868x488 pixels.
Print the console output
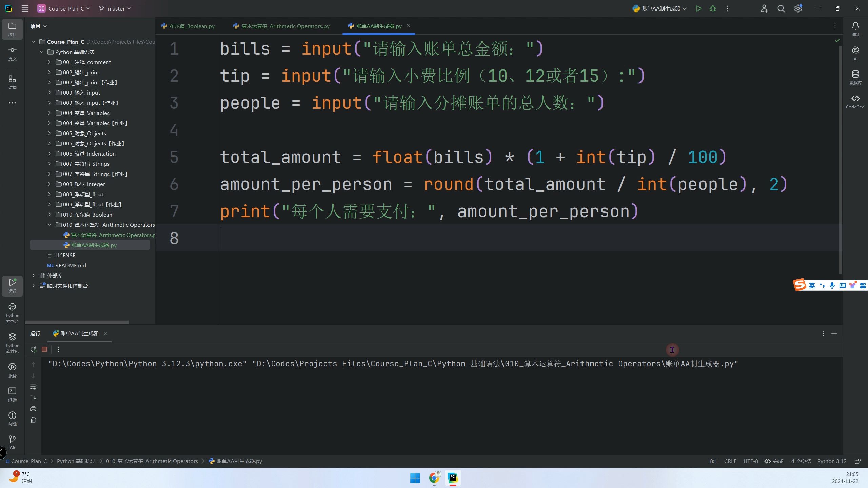(33, 409)
